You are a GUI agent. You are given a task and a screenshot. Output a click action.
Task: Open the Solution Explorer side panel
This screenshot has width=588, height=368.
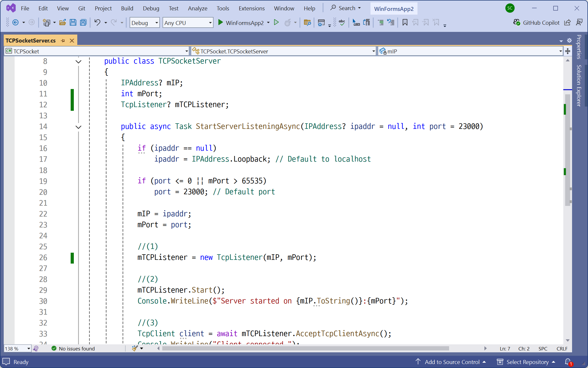click(x=579, y=86)
